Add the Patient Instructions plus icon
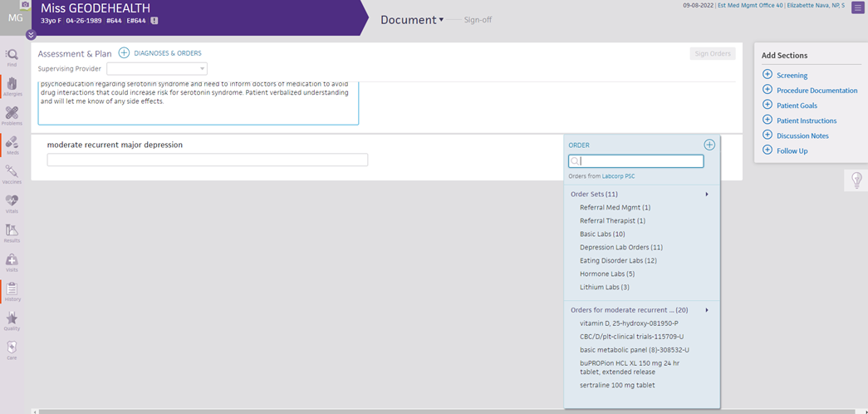 [767, 119]
